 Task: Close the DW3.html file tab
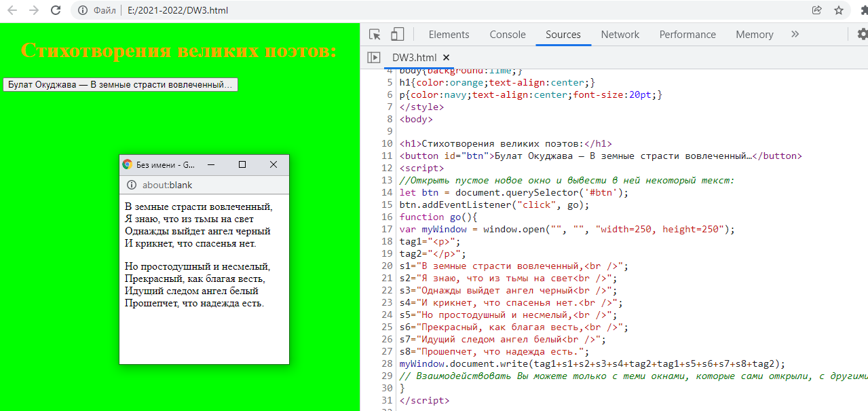tap(446, 58)
